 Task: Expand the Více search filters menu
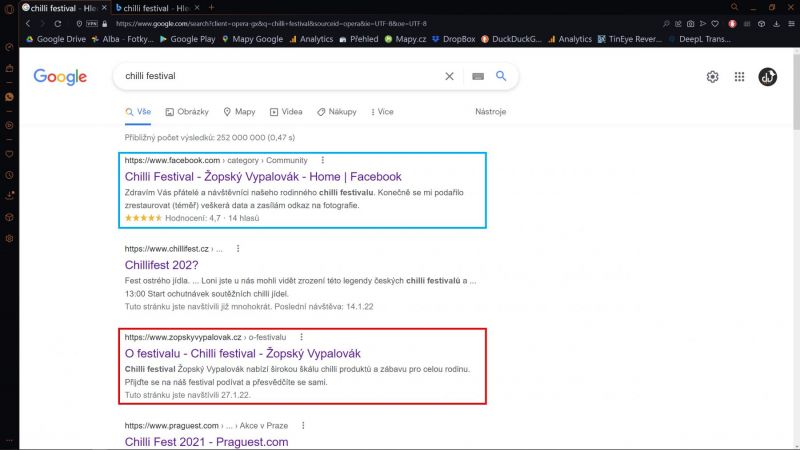coord(380,112)
